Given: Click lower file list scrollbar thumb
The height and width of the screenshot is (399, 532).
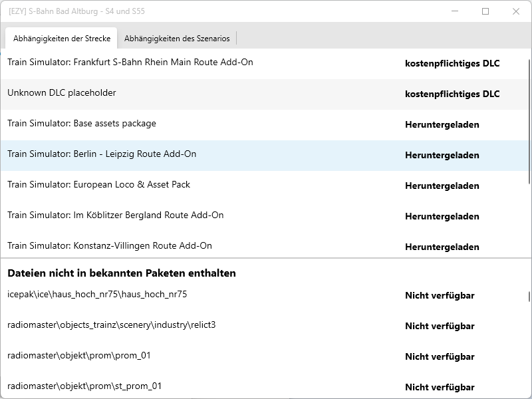Looking at the screenshot, I should (529, 297).
